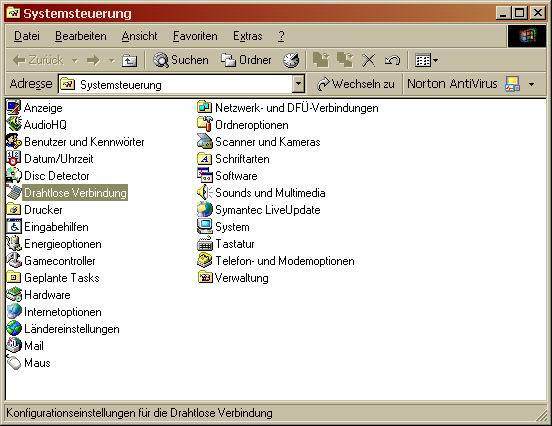Screen dimensions: 552x426
Task: Expand the address bar dropdown arrow
Action: 298,84
